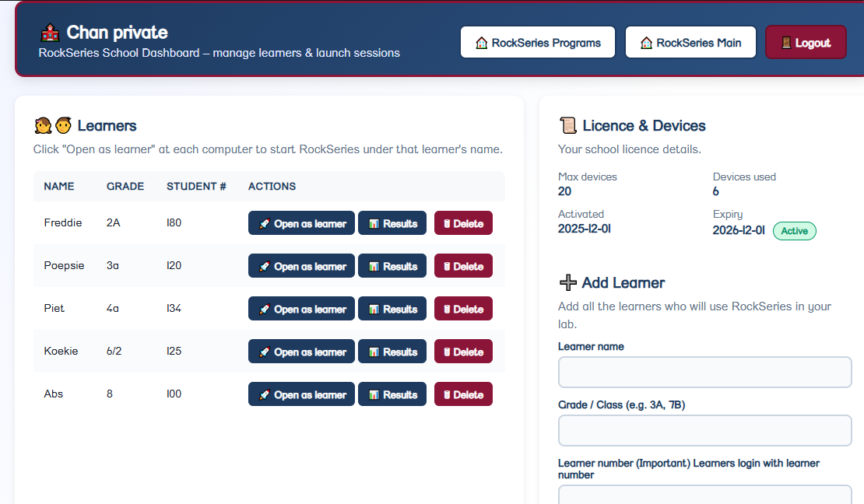
Task: Click the pencil icon on Freddie's Open as learner
Action: [263, 223]
